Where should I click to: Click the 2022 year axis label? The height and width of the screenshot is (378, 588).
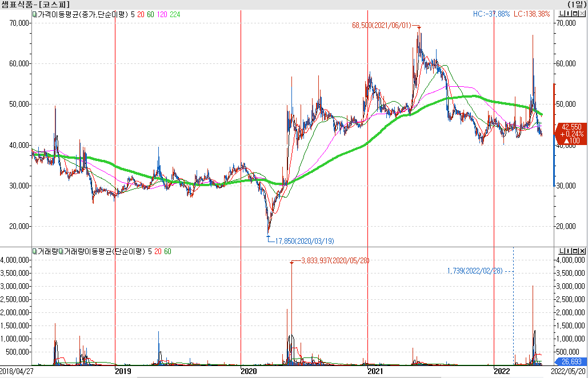pos(502,371)
